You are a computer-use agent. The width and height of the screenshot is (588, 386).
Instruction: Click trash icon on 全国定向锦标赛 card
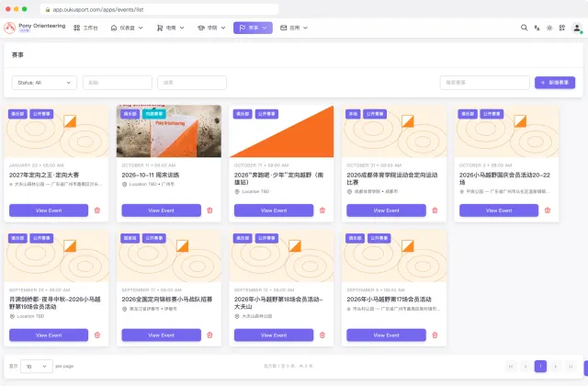coord(209,335)
